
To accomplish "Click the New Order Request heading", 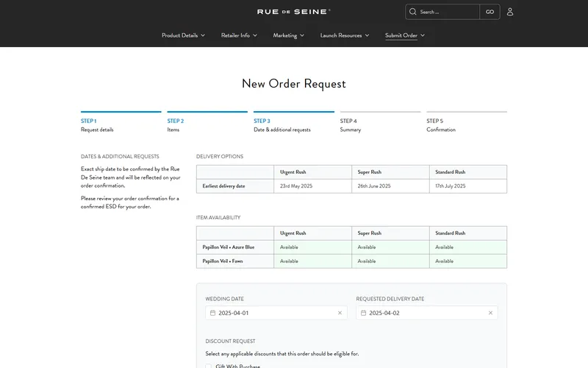I will [x=293, y=84].
